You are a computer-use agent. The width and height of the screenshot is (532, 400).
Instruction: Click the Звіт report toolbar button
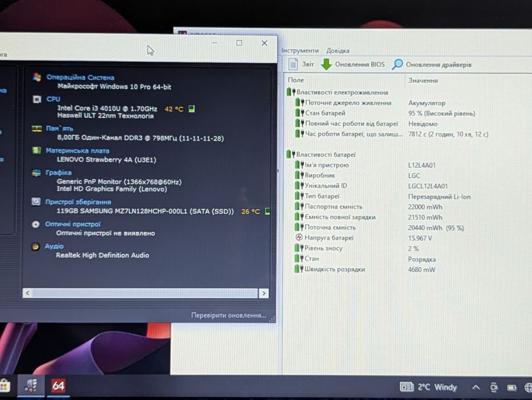click(301, 64)
